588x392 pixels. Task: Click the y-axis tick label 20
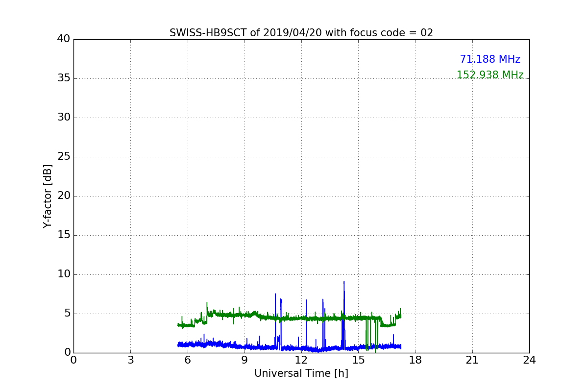click(64, 196)
